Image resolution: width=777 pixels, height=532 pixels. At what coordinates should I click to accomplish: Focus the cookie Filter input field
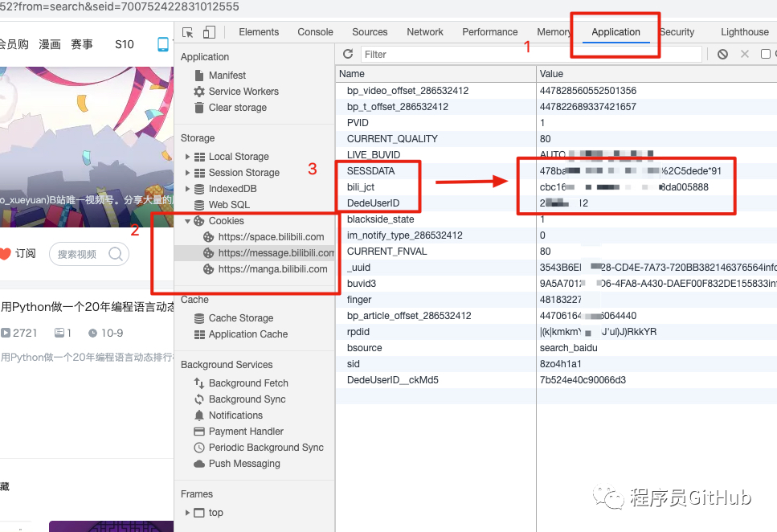[530, 54]
